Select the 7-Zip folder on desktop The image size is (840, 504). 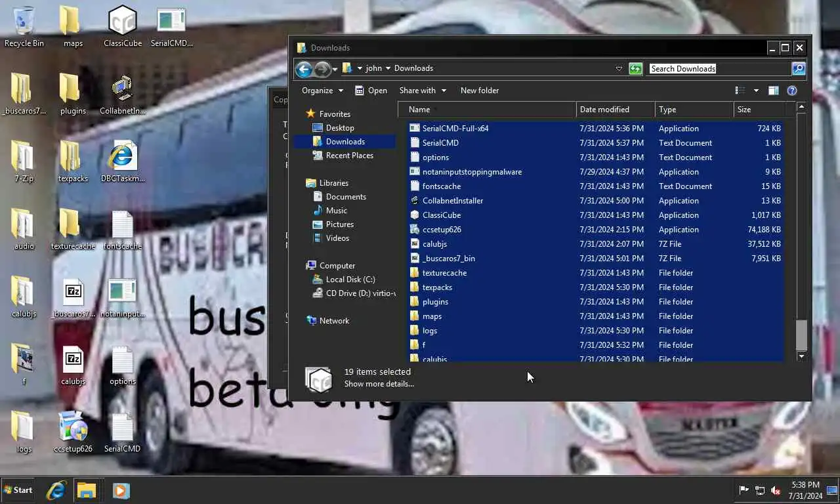click(24, 163)
